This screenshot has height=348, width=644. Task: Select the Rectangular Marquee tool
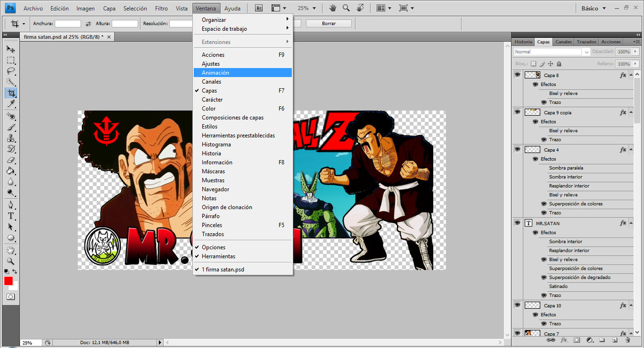(11, 60)
